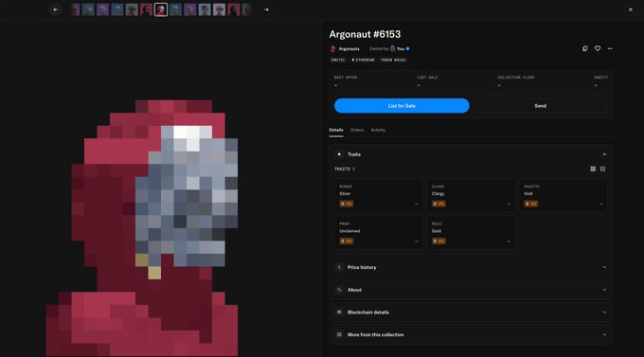Click the orange rarity badge on Print Unclaimed
The width and height of the screenshot is (644, 357).
347,241
